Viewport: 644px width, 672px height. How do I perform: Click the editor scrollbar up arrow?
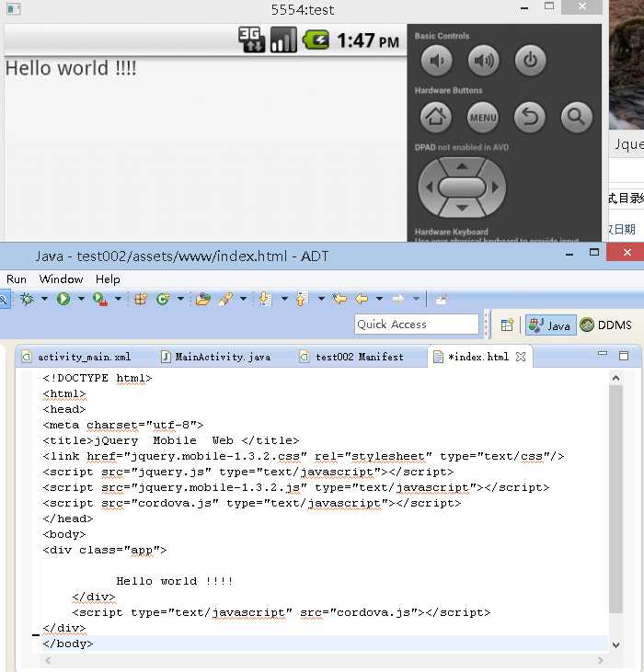(616, 378)
